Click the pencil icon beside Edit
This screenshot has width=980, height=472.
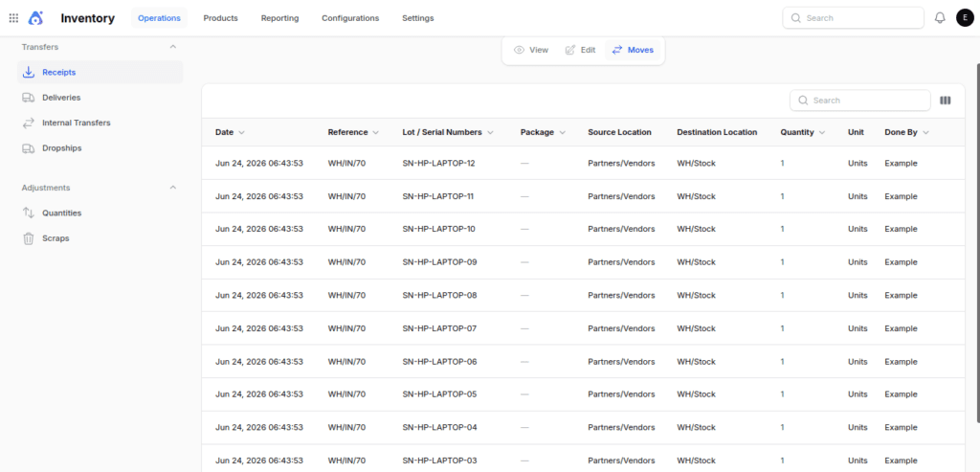click(x=570, y=50)
